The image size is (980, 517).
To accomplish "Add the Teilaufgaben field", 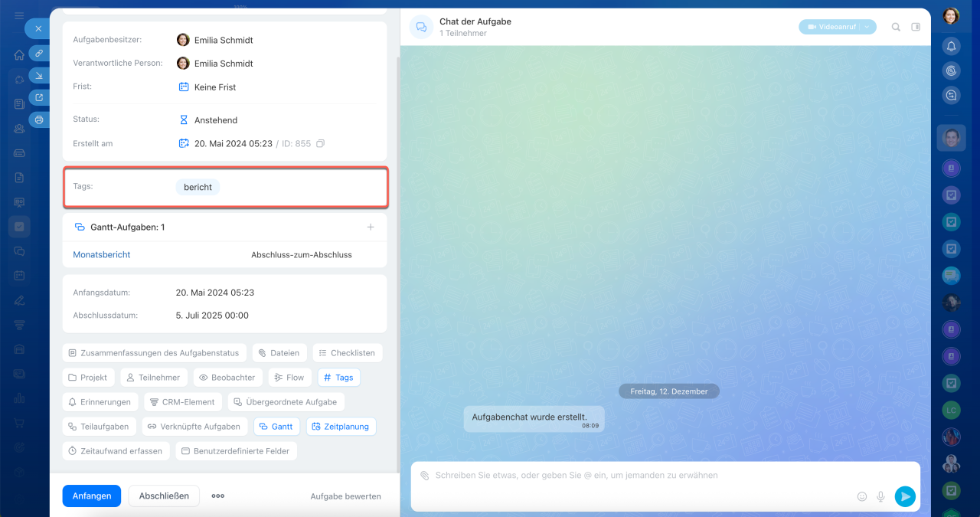I will click(100, 427).
